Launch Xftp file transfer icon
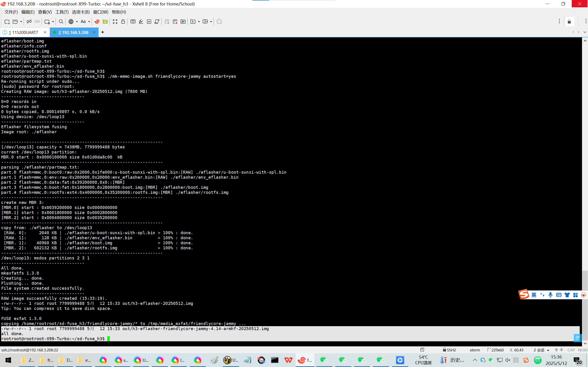The height and width of the screenshot is (367, 588). tap(105, 22)
